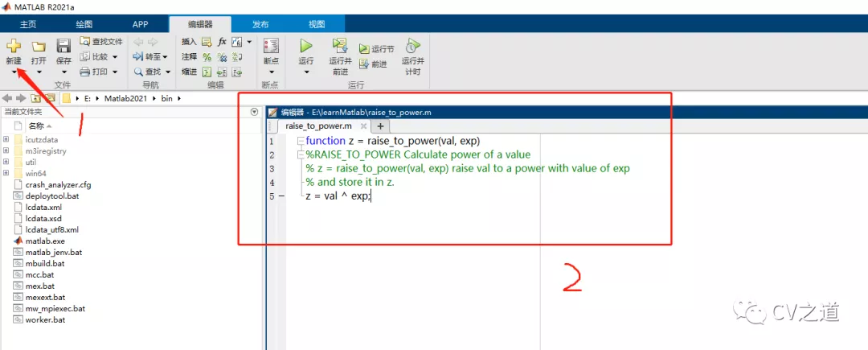Viewport: 868px width, 350px height.
Task: Click the browse for folder icon
Action: pos(50,98)
